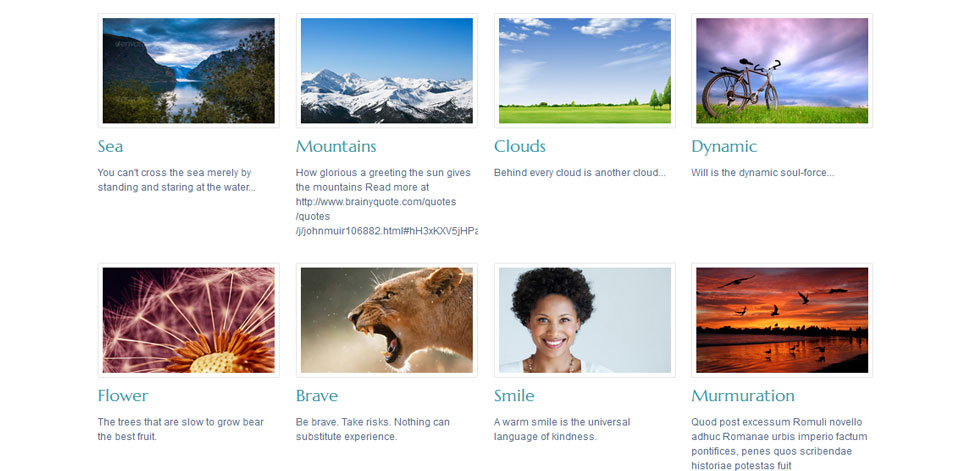Select 'Will is the dynamic soul-force...' text
The width and height of the screenshot is (980, 471).
coord(762,172)
